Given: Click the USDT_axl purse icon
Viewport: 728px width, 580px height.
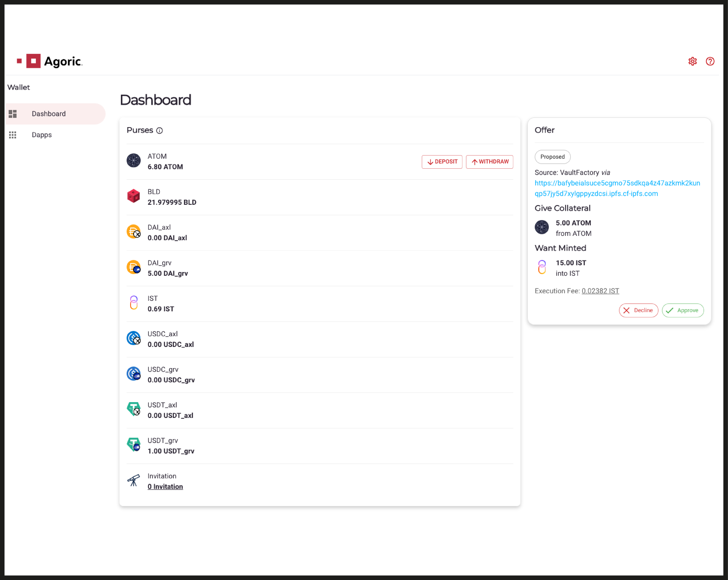Looking at the screenshot, I should click(134, 409).
